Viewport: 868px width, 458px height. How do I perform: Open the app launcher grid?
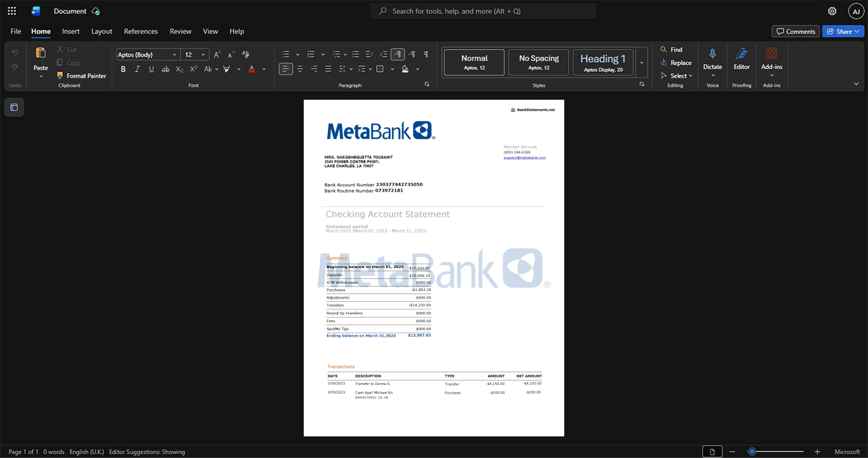pyautogui.click(x=11, y=11)
